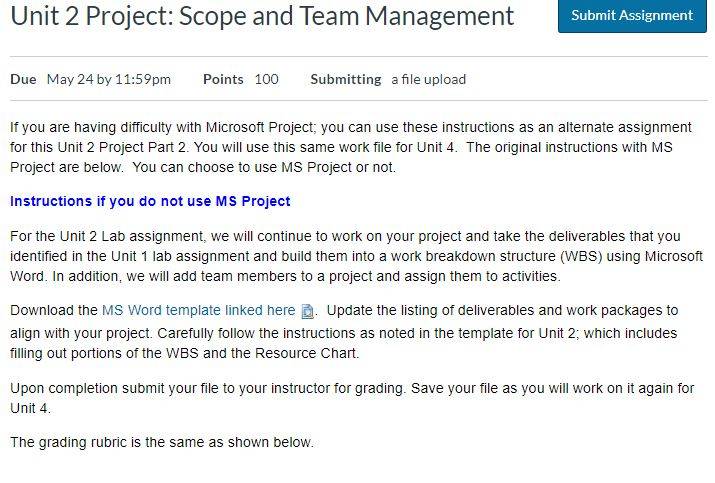Image resolution: width=715 pixels, height=483 pixels.
Task: Click the 100 points value
Action: [266, 79]
